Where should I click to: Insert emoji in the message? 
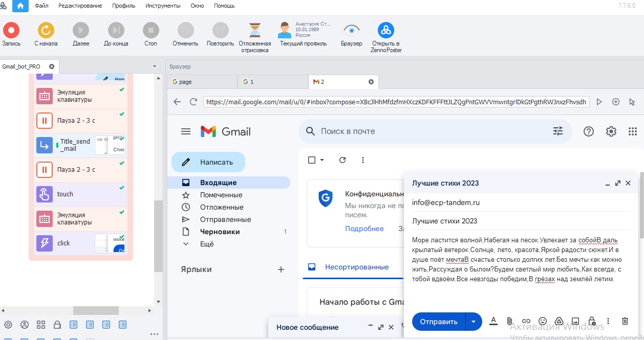543,321
